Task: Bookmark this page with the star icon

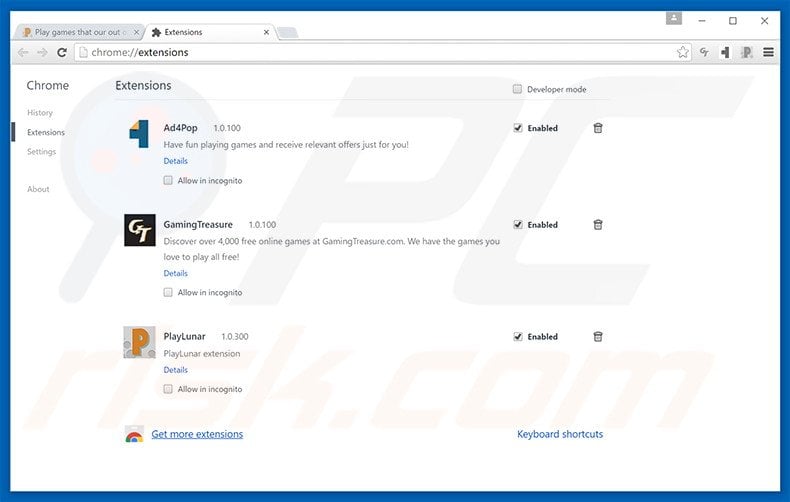Action: pyautogui.click(x=683, y=52)
